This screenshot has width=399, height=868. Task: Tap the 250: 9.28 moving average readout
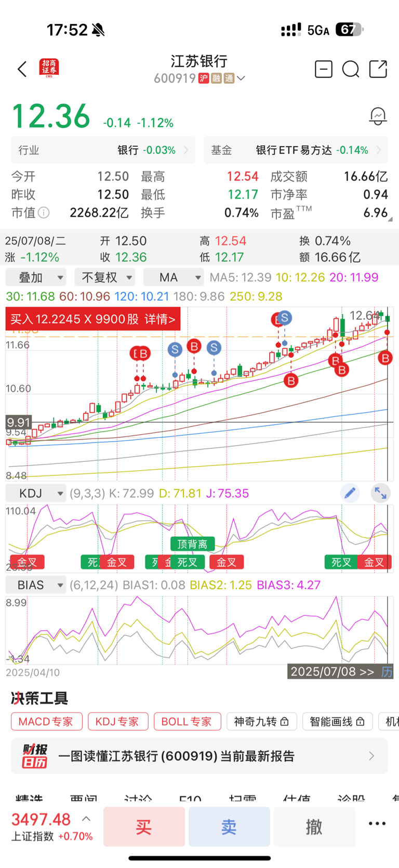(257, 296)
